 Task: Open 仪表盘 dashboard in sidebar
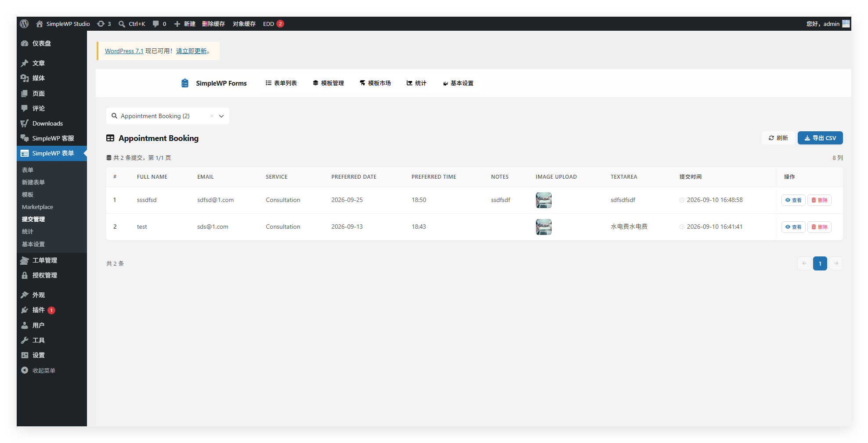[52, 43]
